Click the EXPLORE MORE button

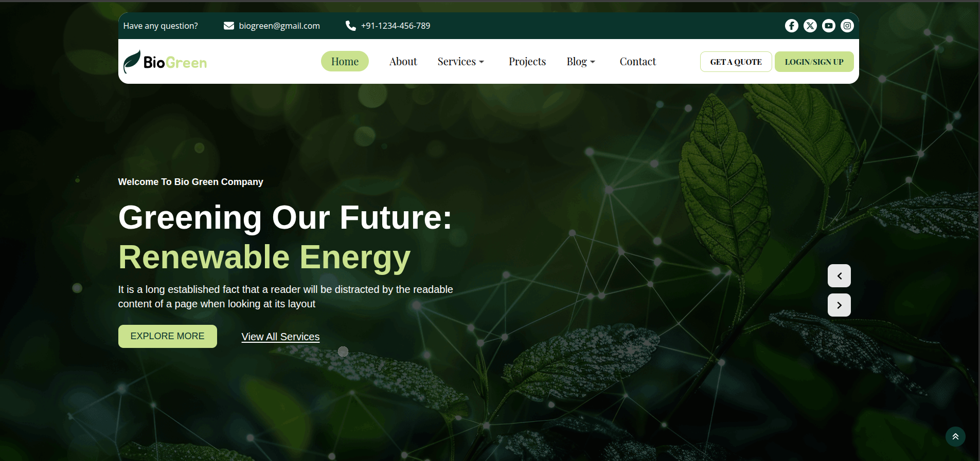tap(167, 336)
